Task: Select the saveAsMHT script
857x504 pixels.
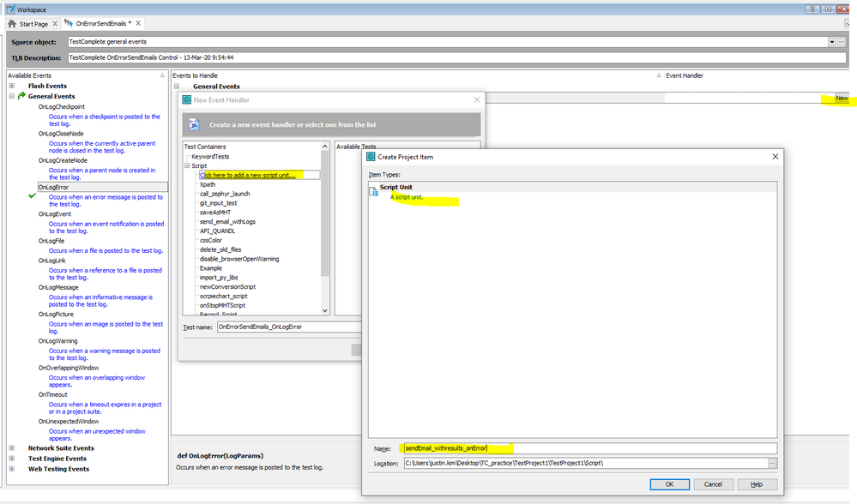Action: click(214, 213)
